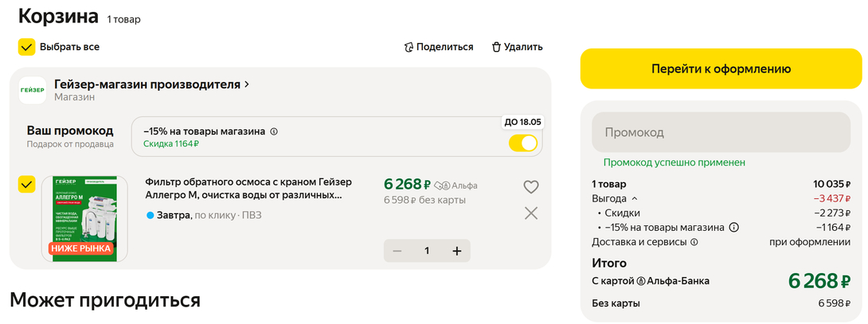The image size is (868, 324).
Task: Increase quantity with the plus button
Action: coord(456,251)
